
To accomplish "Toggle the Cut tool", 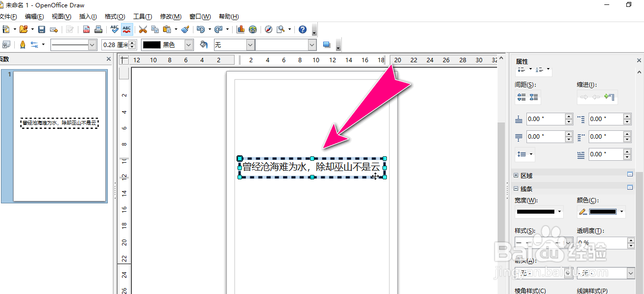I will 143,29.
